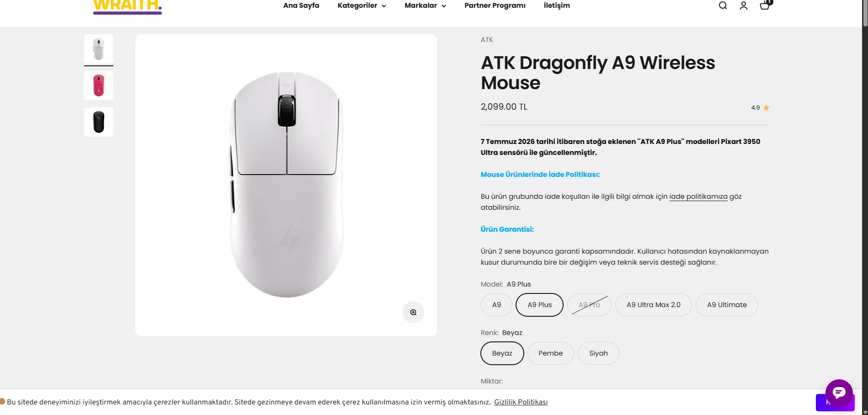868x415 pixels.
Task: Open the search magnifier icon
Action: (723, 5)
